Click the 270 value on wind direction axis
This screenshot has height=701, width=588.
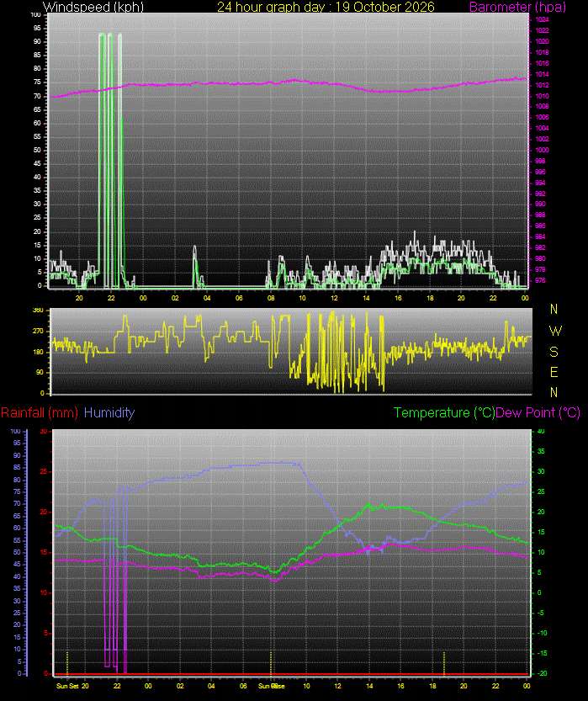(39, 331)
